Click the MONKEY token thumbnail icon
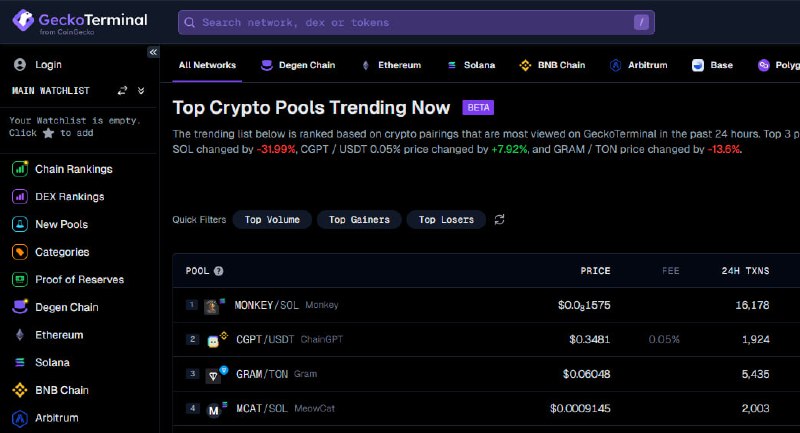This screenshot has height=433, width=800. 211,306
